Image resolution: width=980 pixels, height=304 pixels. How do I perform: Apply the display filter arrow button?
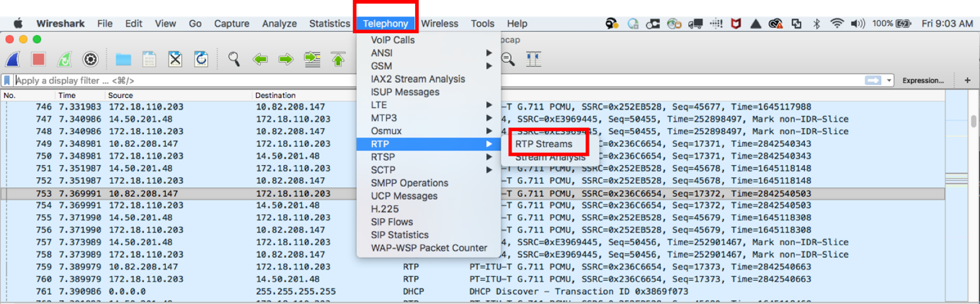coord(873,81)
